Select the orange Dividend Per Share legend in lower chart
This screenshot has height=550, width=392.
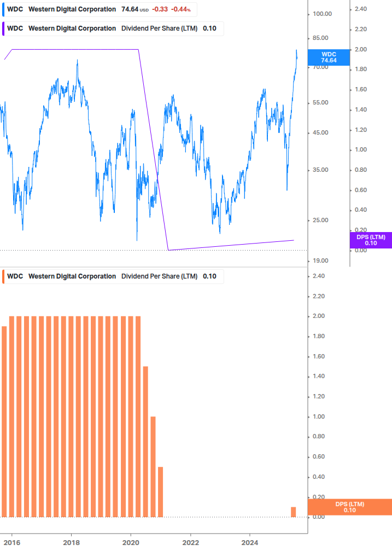(113, 276)
